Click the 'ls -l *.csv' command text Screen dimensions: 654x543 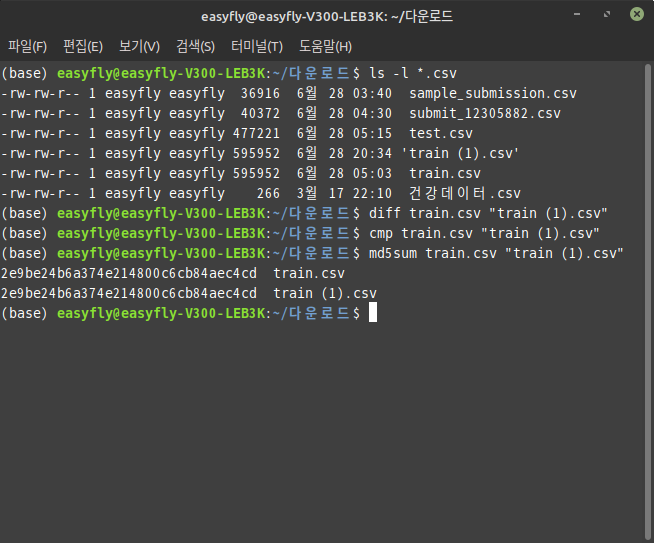coord(413,73)
